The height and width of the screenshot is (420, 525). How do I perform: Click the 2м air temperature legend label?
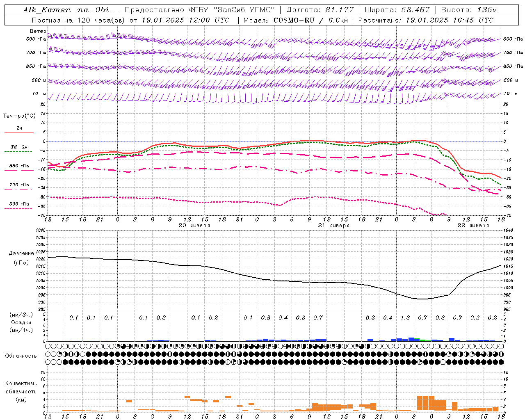click(x=19, y=128)
